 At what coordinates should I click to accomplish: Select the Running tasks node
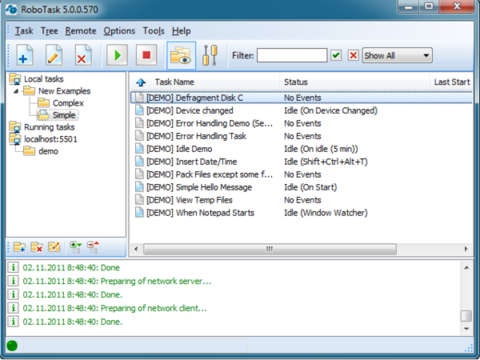[49, 127]
